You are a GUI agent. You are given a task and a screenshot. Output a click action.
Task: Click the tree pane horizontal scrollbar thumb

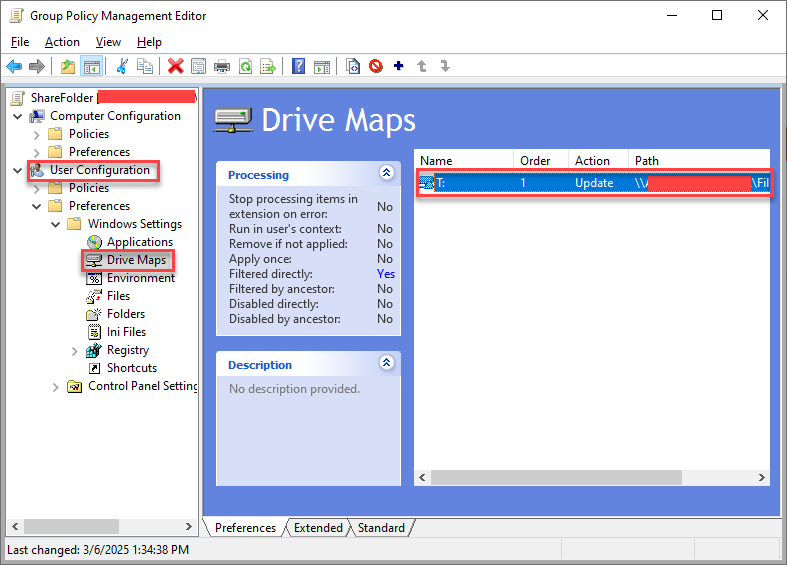click(71, 526)
